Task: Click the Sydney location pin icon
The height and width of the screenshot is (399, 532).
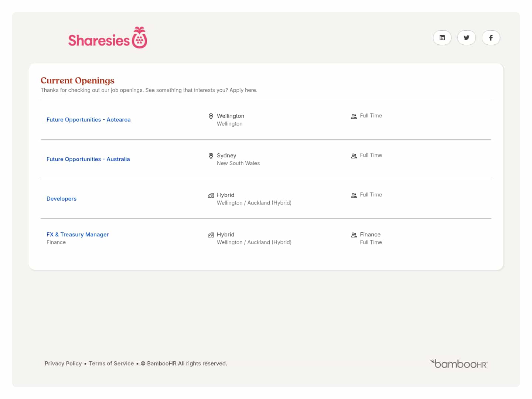Action: click(211, 156)
